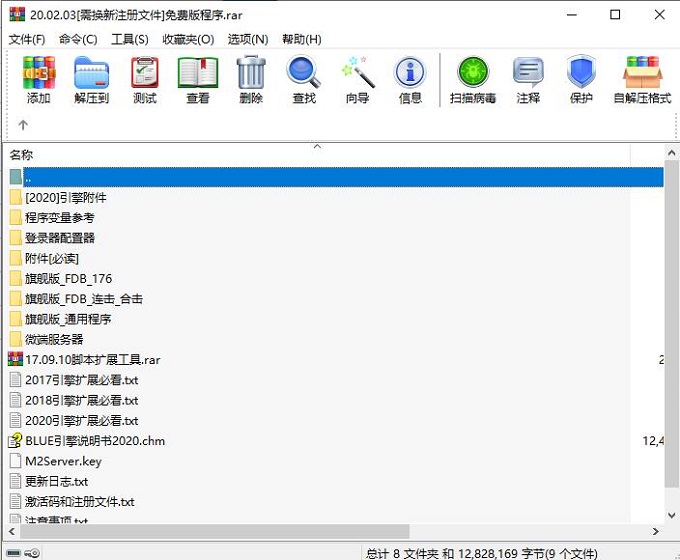Click the 扫描病毒 (Virus scan) icon
This screenshot has height=560, width=680.
473,72
